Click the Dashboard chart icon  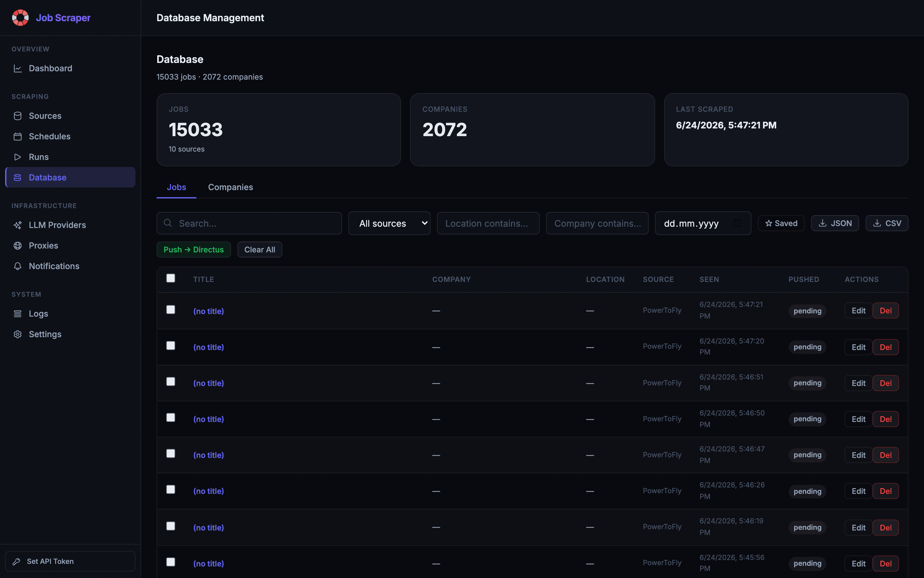[18, 68]
